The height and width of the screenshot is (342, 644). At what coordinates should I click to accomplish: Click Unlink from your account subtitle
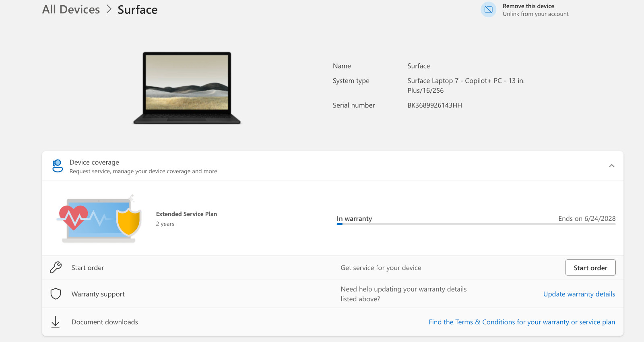coord(535,14)
